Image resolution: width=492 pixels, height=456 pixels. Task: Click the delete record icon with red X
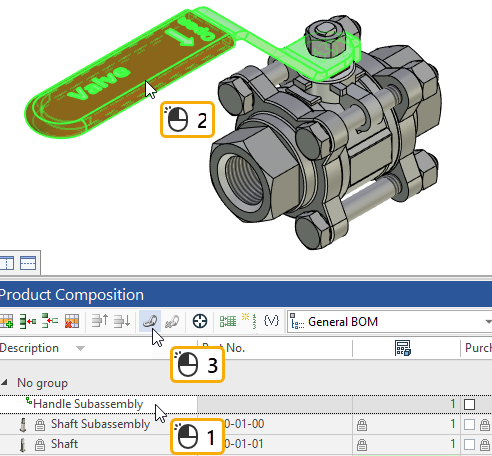[x=72, y=321]
